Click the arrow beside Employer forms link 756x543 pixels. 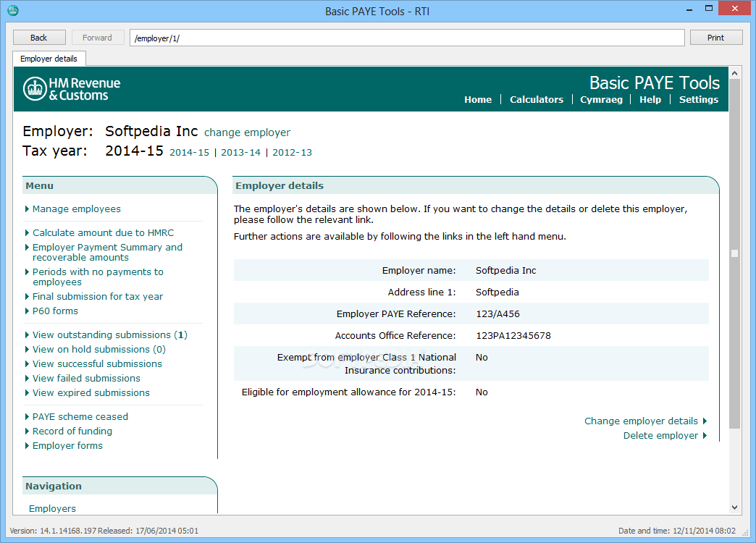click(27, 445)
